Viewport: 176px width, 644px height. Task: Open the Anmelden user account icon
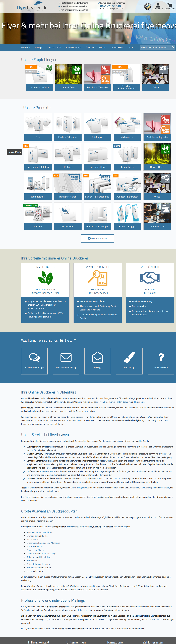[x=158, y=6]
